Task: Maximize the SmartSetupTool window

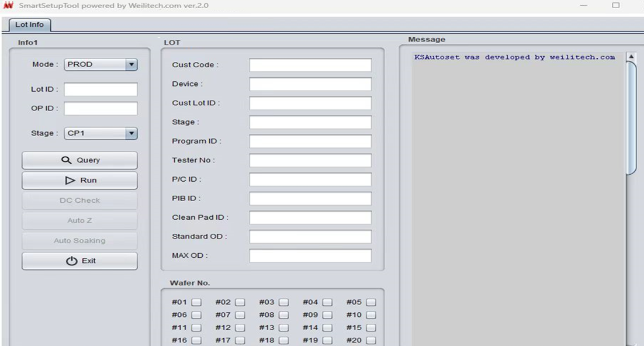Action: (x=615, y=5)
